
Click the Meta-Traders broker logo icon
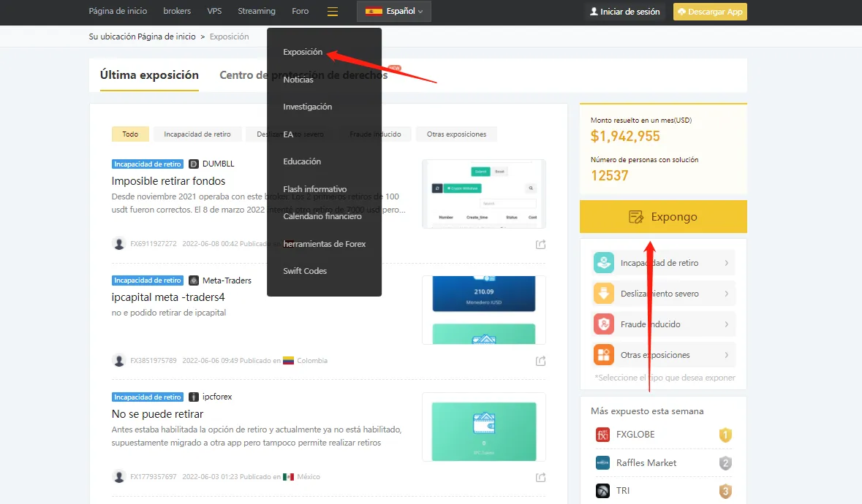click(x=194, y=280)
